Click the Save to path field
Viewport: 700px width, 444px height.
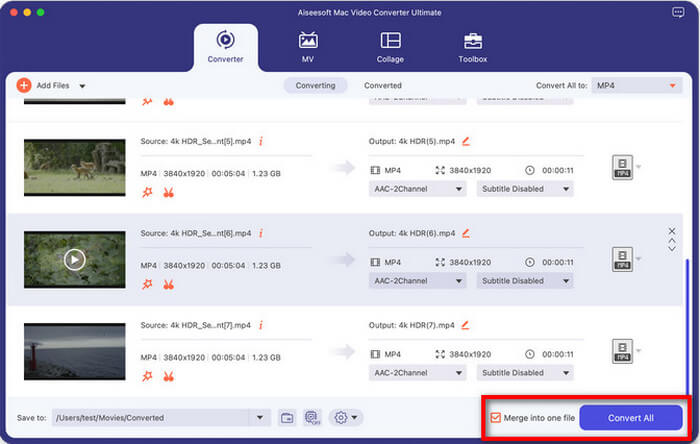150,418
